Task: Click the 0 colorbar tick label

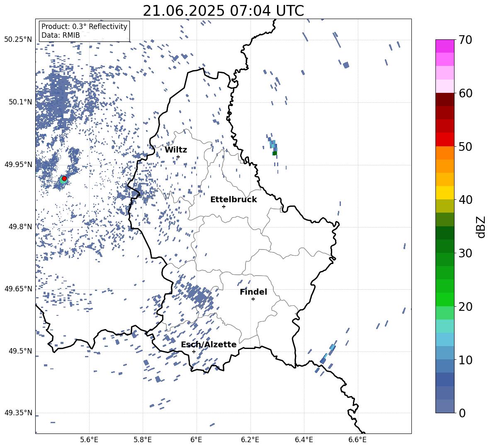Action: 462,413
